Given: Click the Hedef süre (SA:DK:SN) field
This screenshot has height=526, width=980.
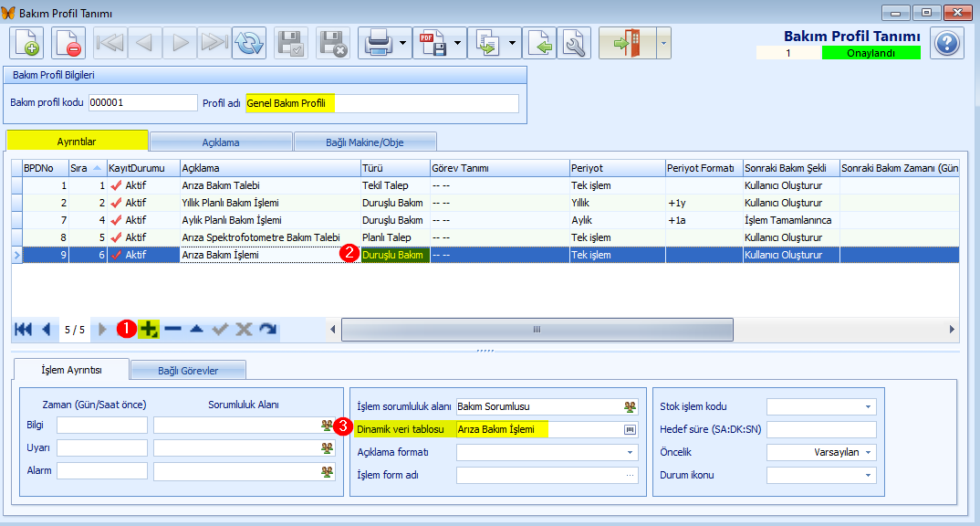Looking at the screenshot, I should [821, 430].
